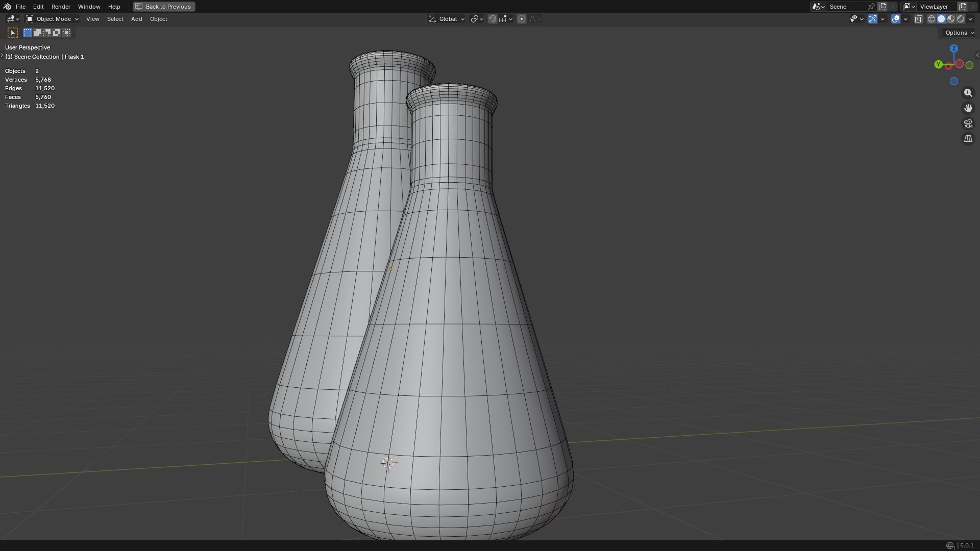Enable solid viewport shading mode
Viewport: 980px width, 551px height.
(x=941, y=19)
